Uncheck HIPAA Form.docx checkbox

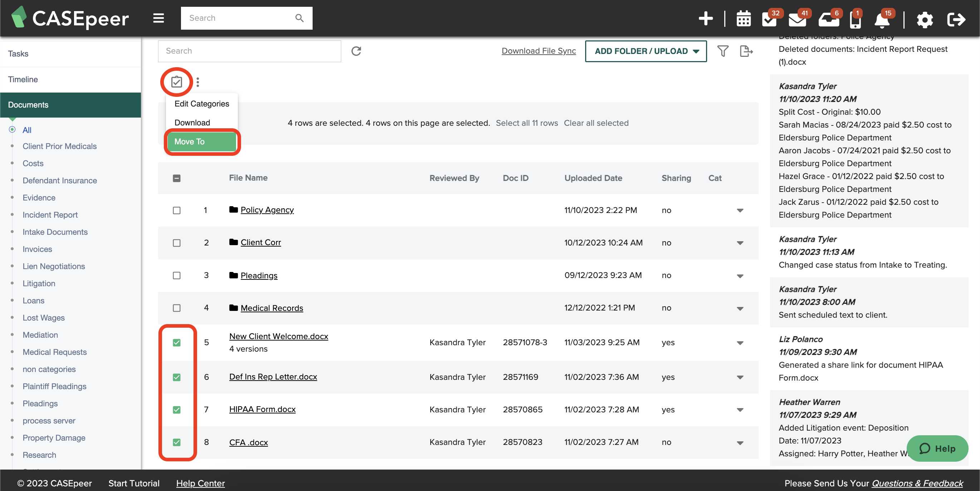(x=177, y=410)
